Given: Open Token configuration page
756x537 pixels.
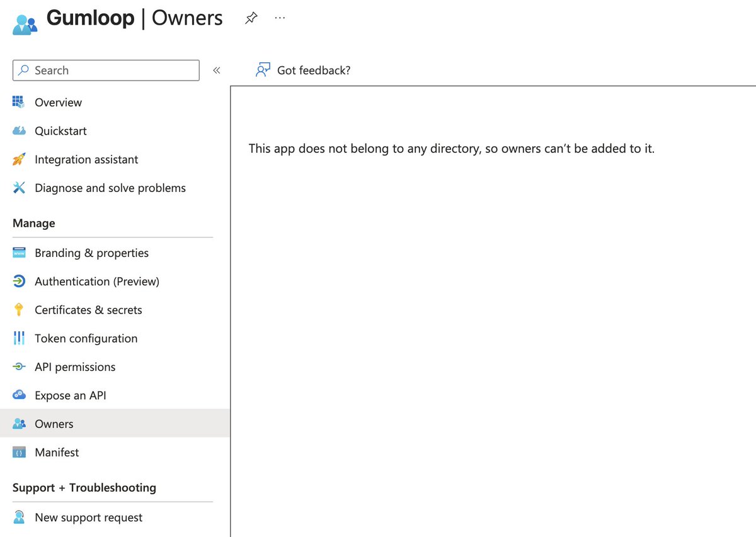Looking at the screenshot, I should pos(86,338).
